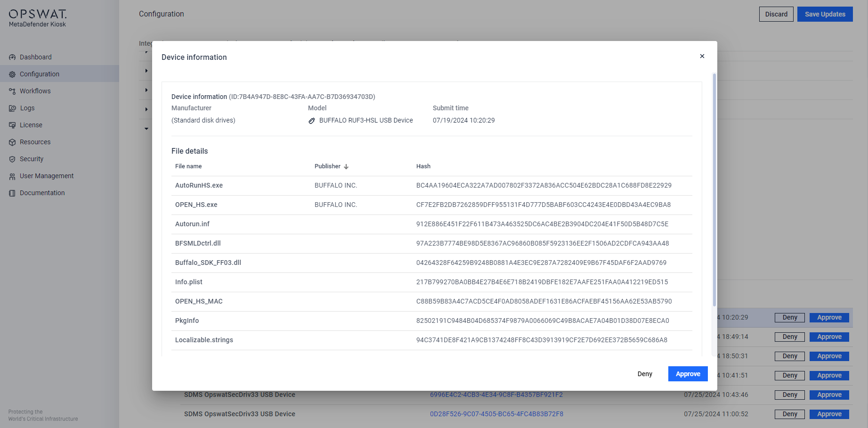Sort file details by Publisher column
The image size is (868, 428).
tap(332, 166)
